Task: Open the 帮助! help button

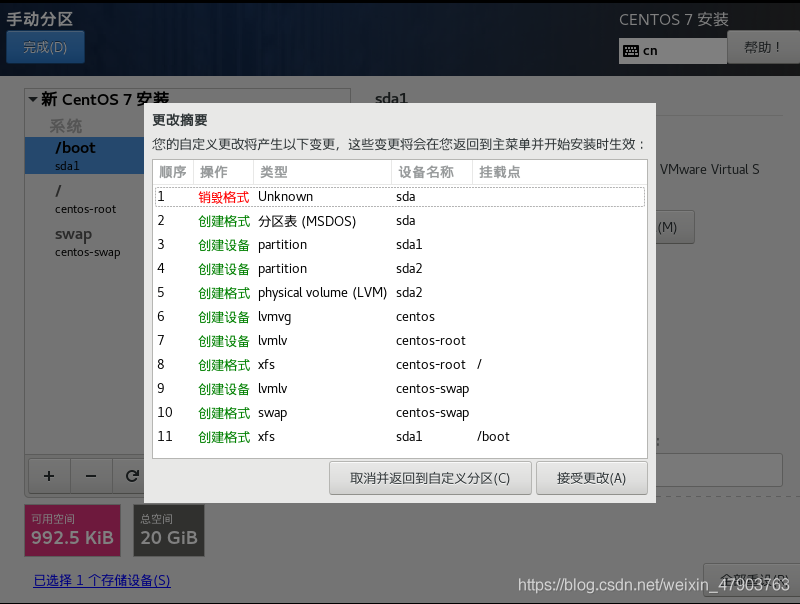Action: (763, 47)
